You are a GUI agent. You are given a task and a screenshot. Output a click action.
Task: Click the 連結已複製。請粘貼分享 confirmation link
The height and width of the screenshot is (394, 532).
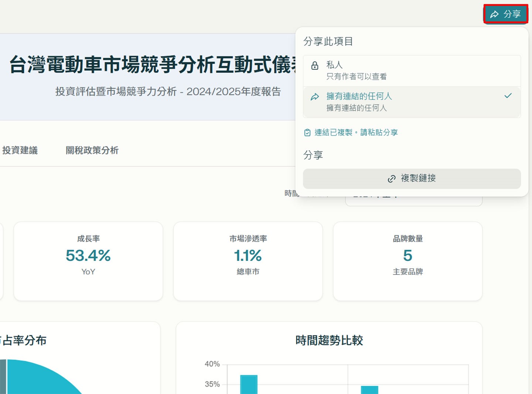(356, 132)
